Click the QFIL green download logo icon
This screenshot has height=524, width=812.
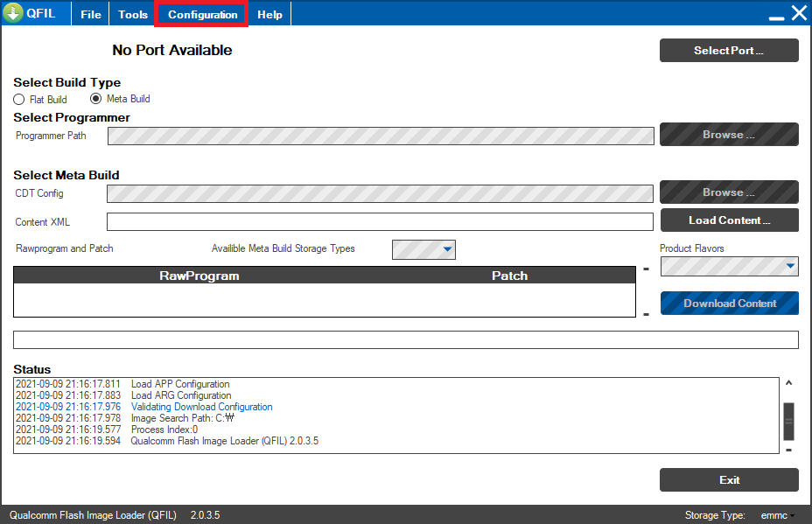pos(13,12)
